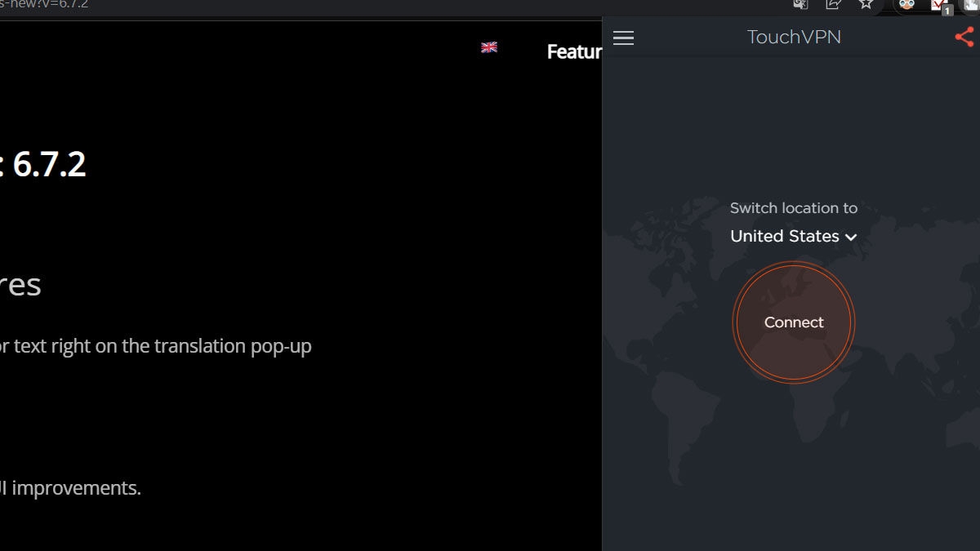The width and height of the screenshot is (980, 551).
Task: Click the 'improvements.' text line
Action: tap(73, 488)
